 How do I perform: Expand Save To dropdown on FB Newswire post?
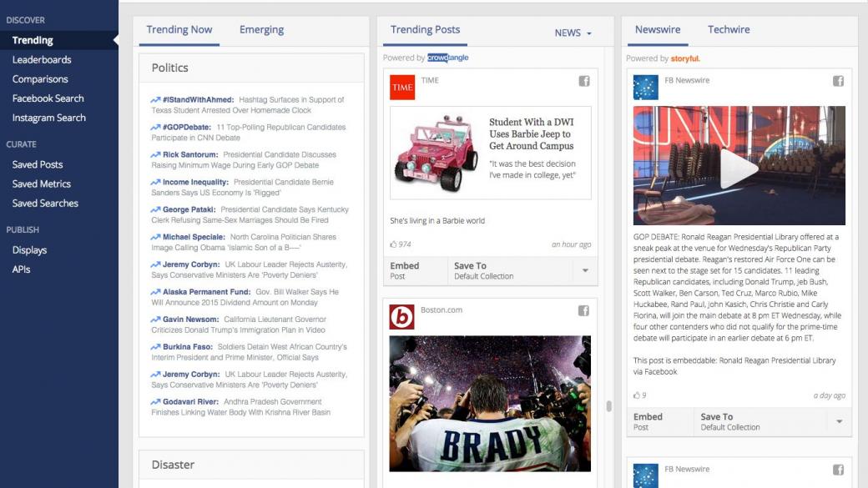(840, 421)
